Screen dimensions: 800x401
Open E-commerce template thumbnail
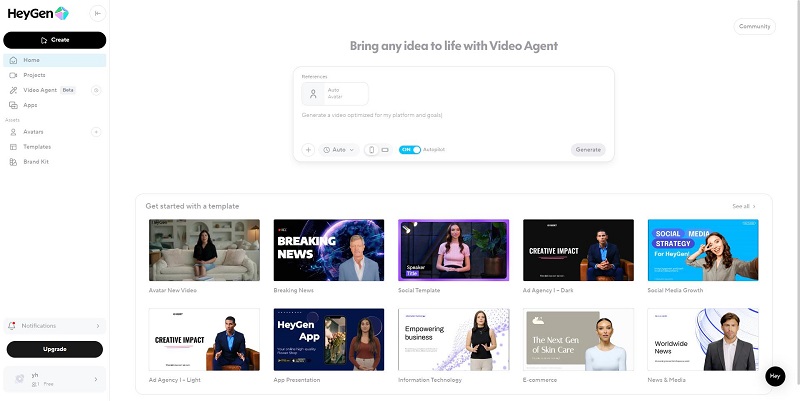click(x=579, y=339)
